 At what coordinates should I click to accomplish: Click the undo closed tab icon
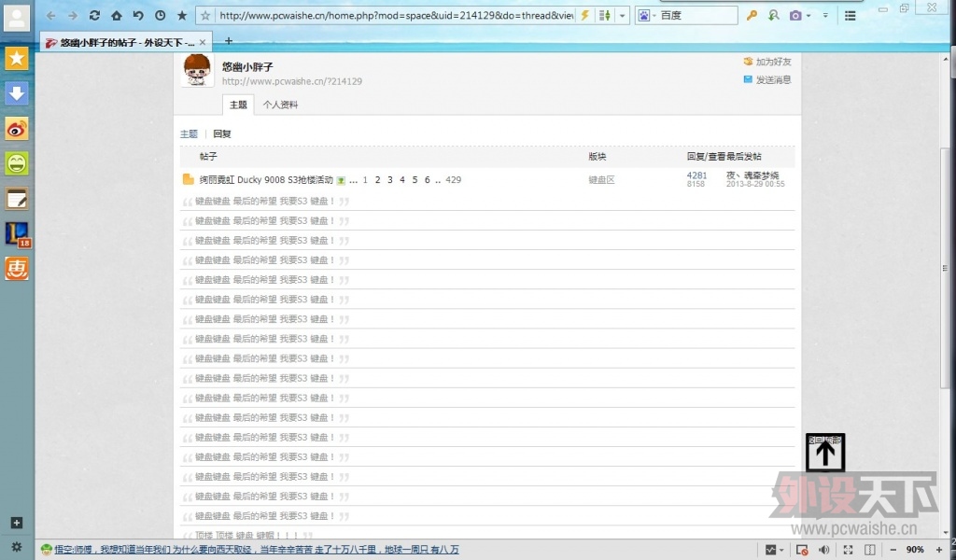(138, 15)
